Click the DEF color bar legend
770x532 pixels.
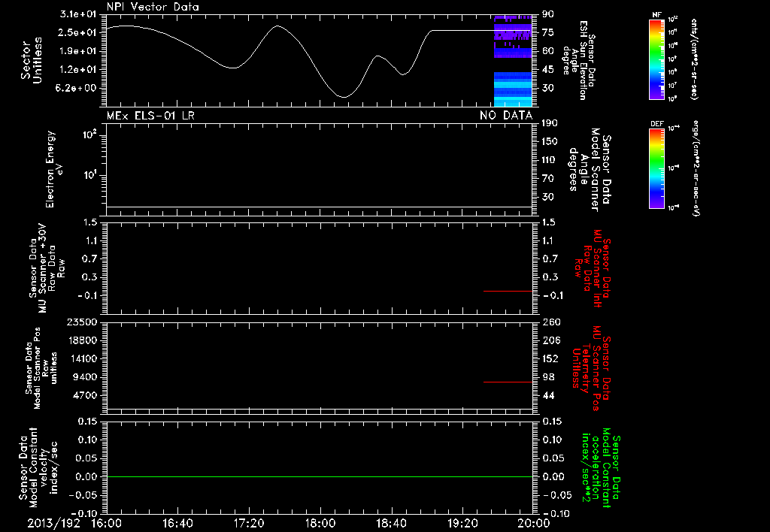[656, 168]
